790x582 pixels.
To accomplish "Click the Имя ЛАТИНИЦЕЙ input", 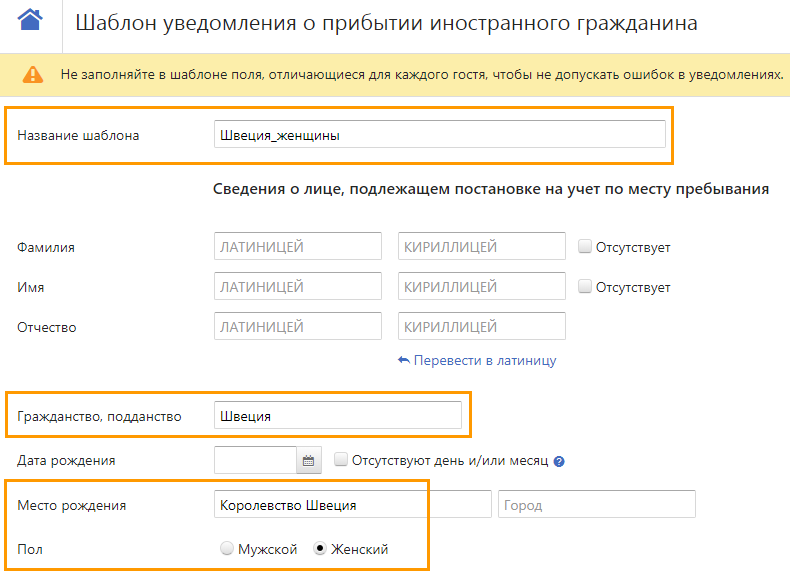I will (298, 286).
